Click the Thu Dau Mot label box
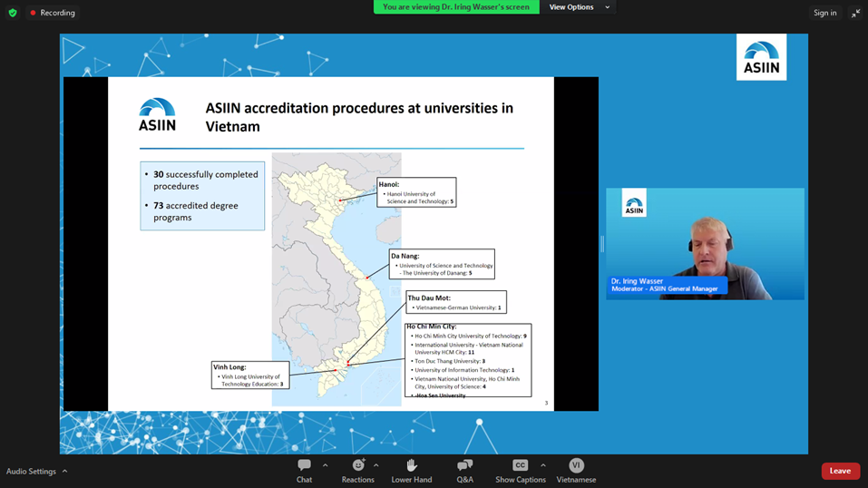 [x=456, y=302]
